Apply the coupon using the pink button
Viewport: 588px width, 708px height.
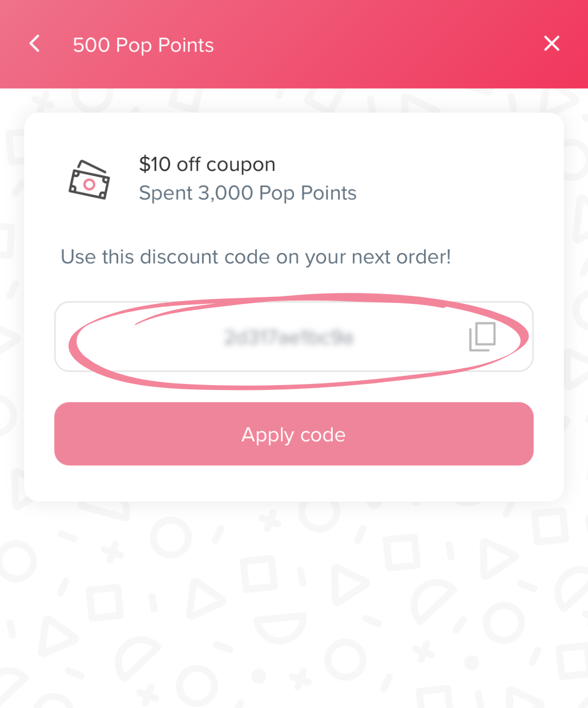(294, 434)
